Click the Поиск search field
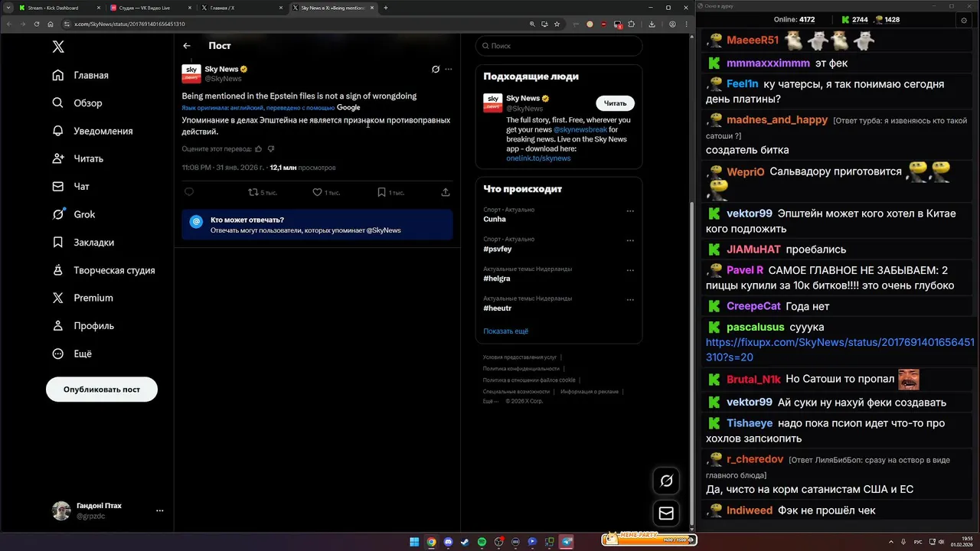This screenshot has height=551, width=980. pos(559,46)
